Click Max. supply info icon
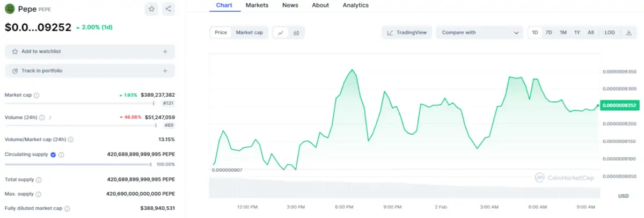Screen dimensions: 644x218 tap(38, 194)
